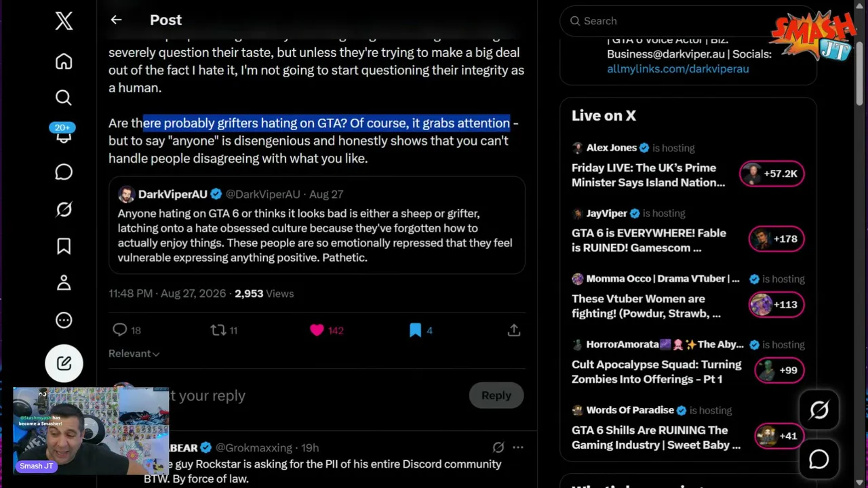868x488 pixels.
Task: Open Profile person icon
Action: pyautogui.click(x=64, y=283)
